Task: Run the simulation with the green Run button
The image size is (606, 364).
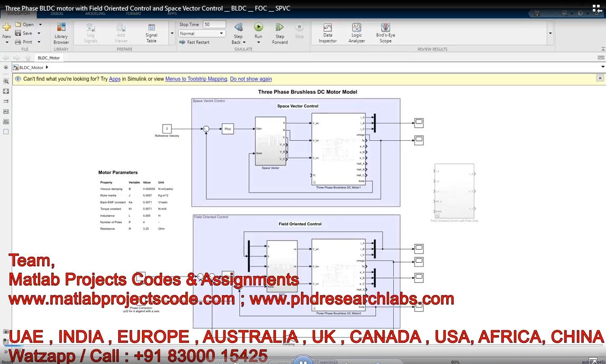Action: [259, 27]
